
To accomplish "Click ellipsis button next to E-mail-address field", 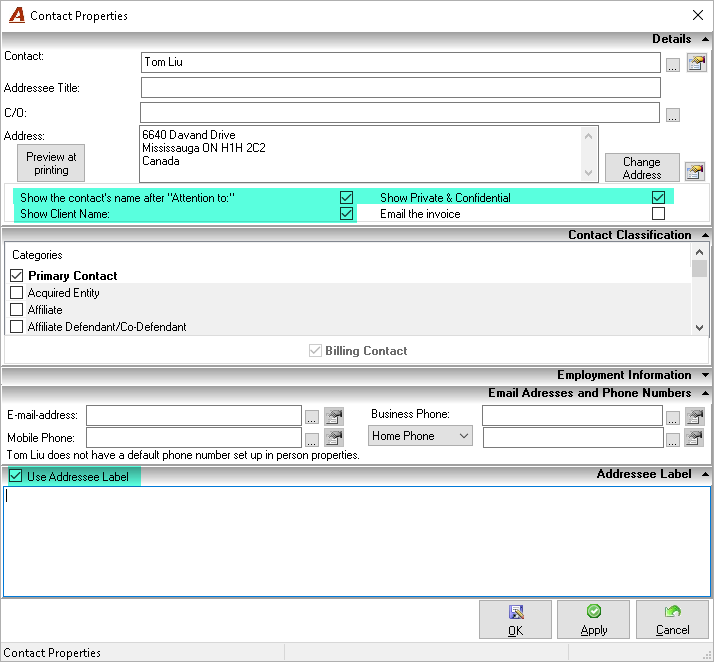I will [x=311, y=417].
